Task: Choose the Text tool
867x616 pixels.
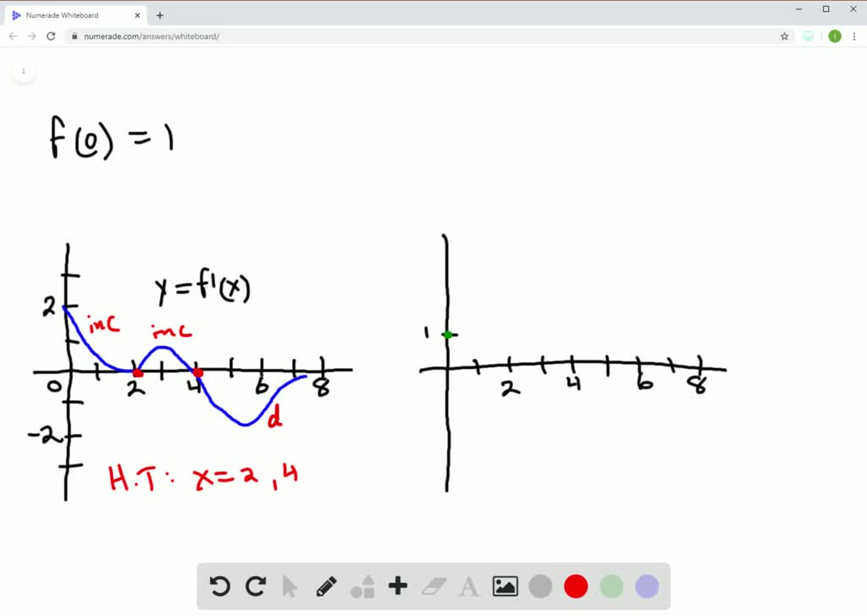Action: 468,586
